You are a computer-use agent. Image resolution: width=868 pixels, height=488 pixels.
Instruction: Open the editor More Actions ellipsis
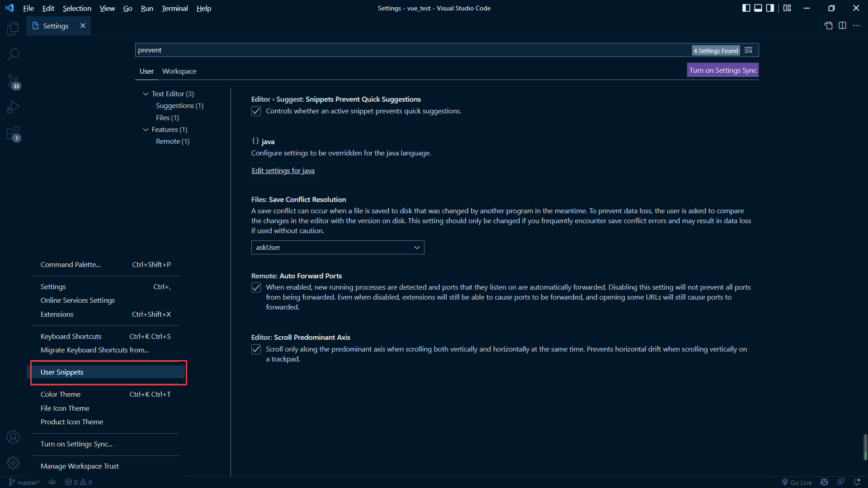click(856, 26)
